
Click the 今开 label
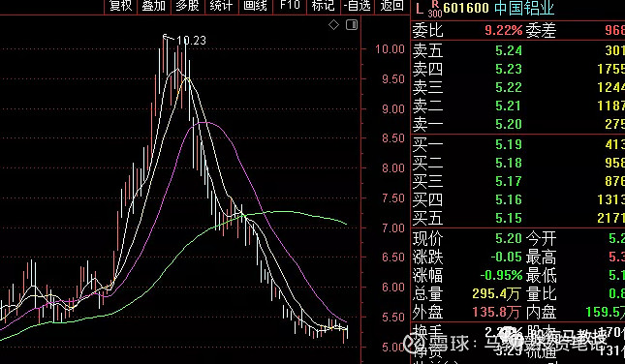541,238
